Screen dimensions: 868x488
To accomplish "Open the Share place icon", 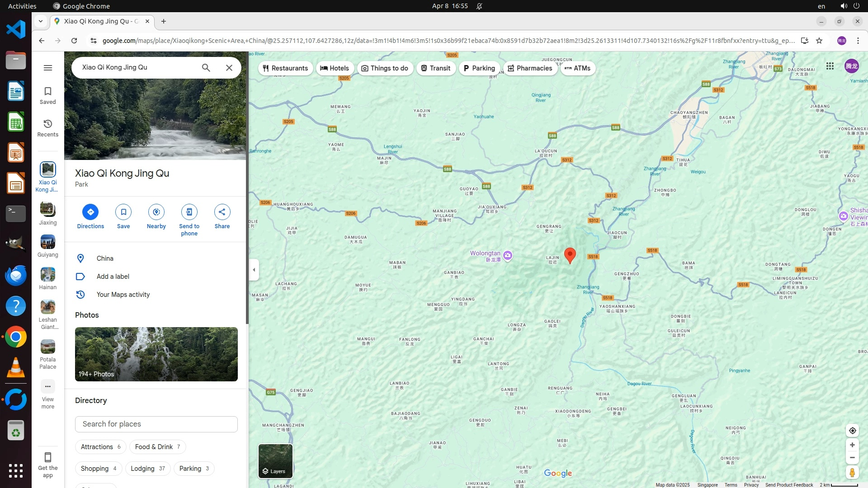I will pyautogui.click(x=222, y=212).
